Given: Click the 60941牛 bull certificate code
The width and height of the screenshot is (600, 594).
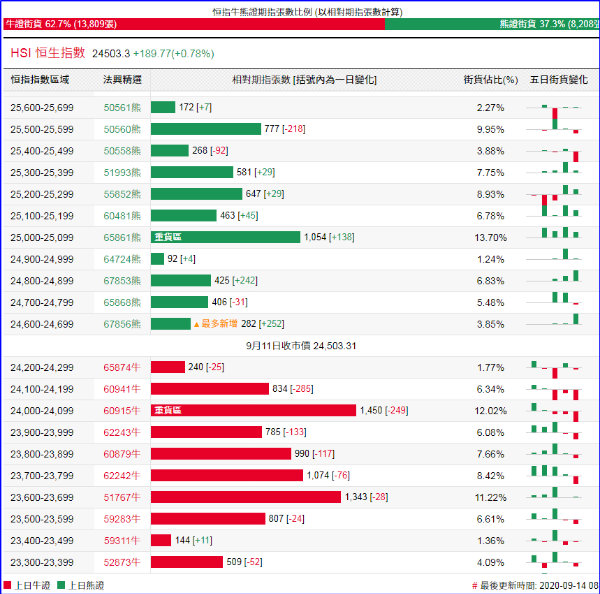Looking at the screenshot, I should 122,389.
